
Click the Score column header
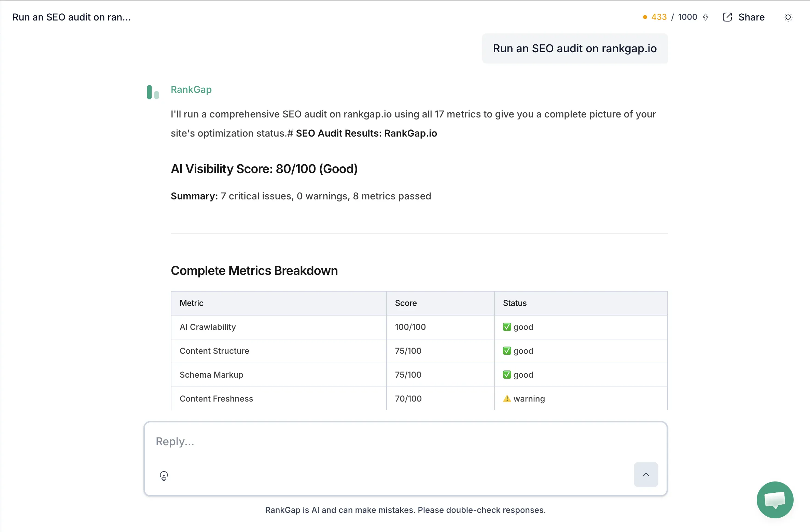coord(406,303)
